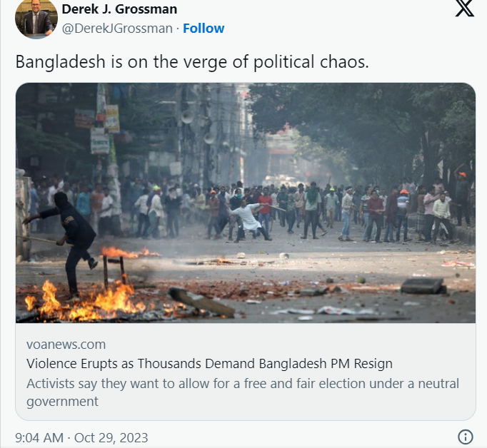
Task: Open the X logo icon
Action: pos(465,7)
